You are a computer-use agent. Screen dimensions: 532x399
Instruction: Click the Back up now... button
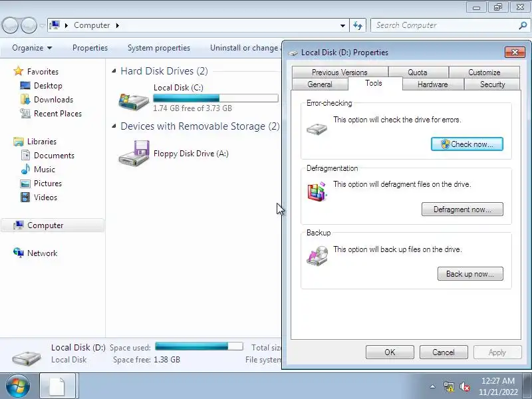coord(470,274)
